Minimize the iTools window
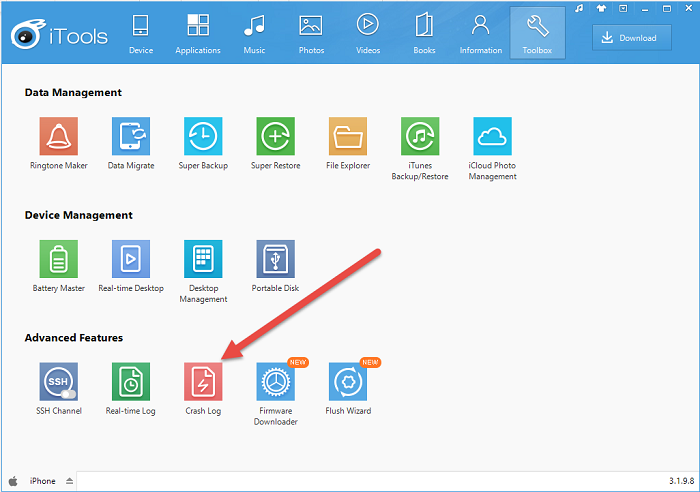The image size is (700, 492). coord(645,9)
